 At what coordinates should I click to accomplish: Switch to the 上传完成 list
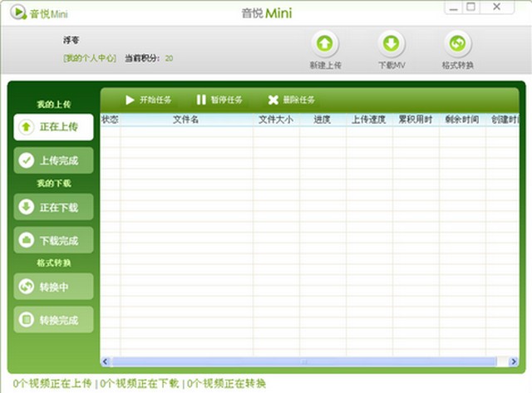coord(53,160)
